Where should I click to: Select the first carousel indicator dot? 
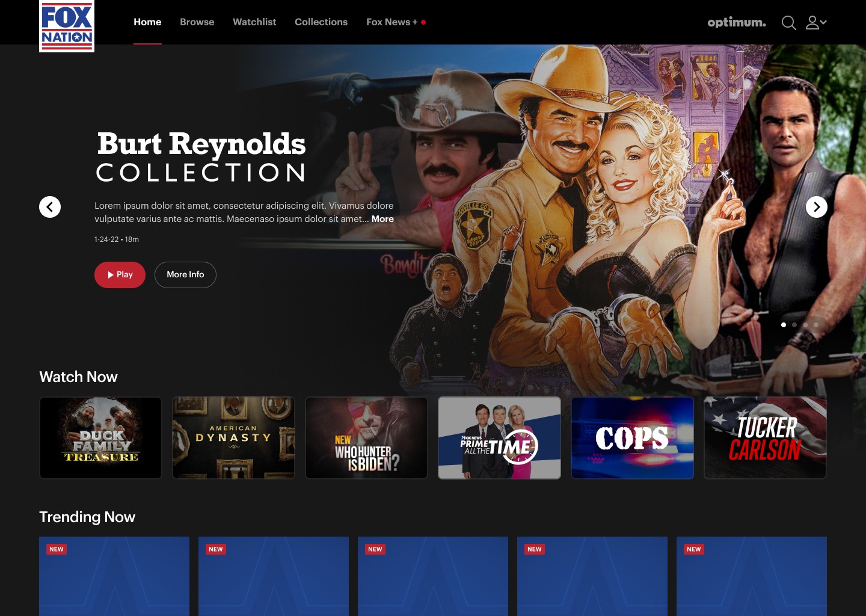click(784, 325)
